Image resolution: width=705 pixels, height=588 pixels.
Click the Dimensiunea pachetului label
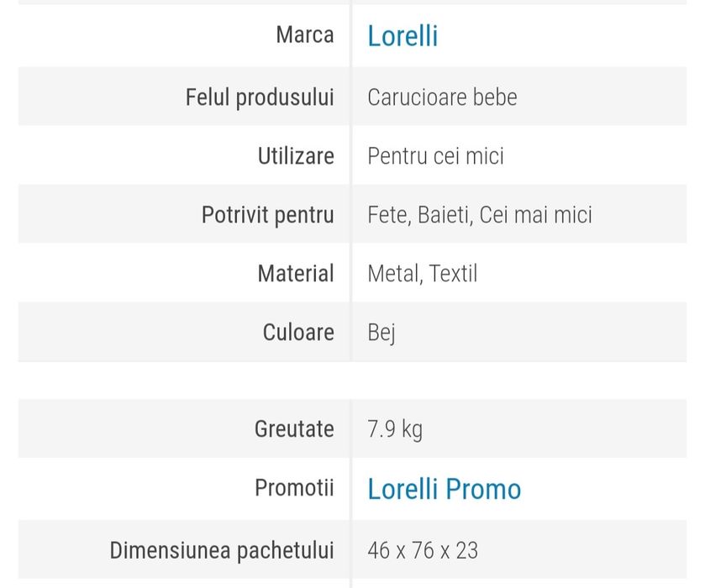click(x=222, y=550)
